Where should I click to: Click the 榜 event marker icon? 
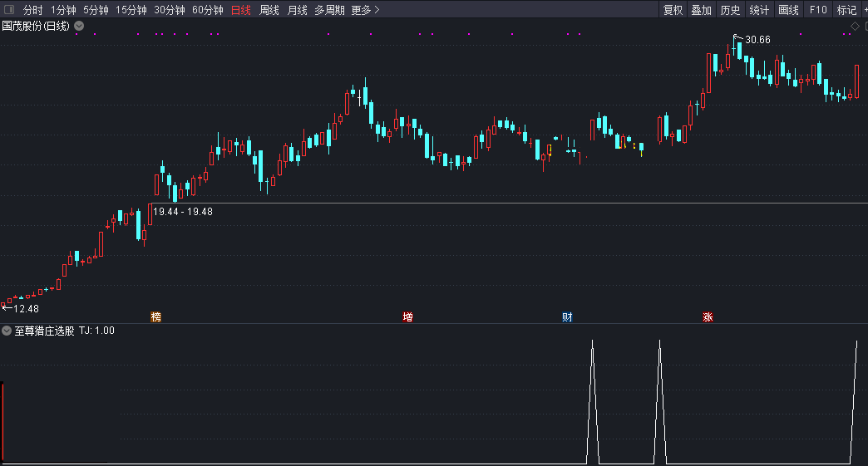[156, 316]
